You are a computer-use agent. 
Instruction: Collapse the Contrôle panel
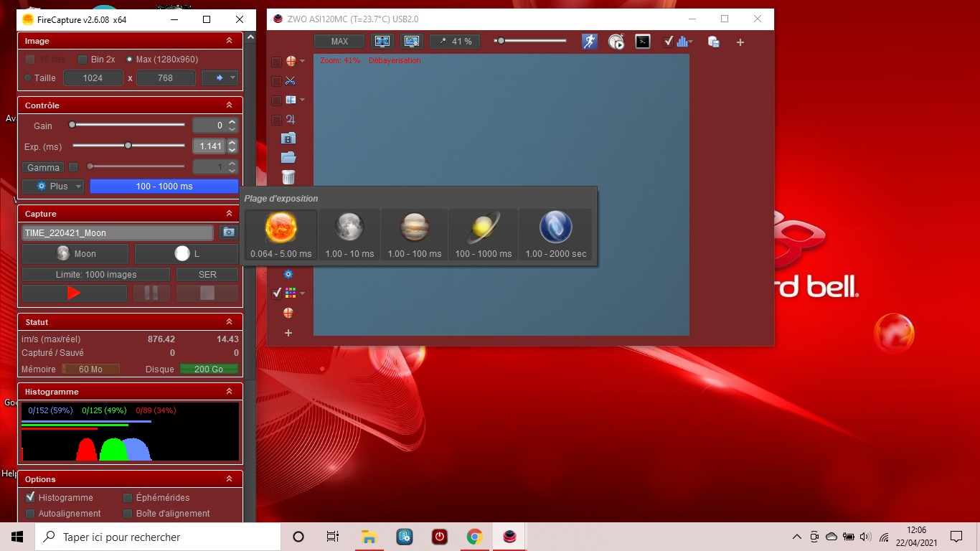click(229, 105)
